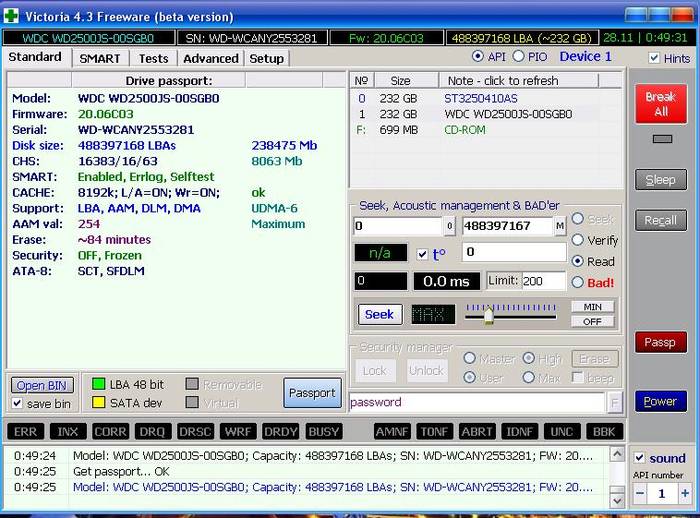Click the green LBA 48 bit indicator

(x=98, y=384)
